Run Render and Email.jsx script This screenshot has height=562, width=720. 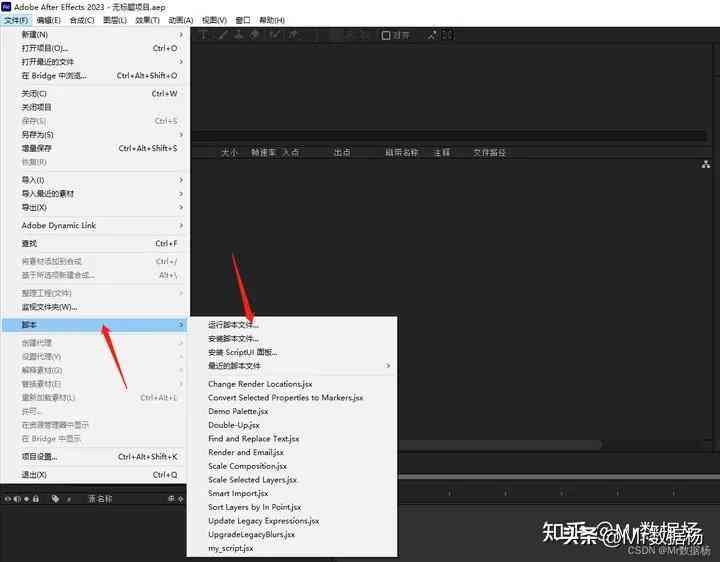click(x=292, y=452)
